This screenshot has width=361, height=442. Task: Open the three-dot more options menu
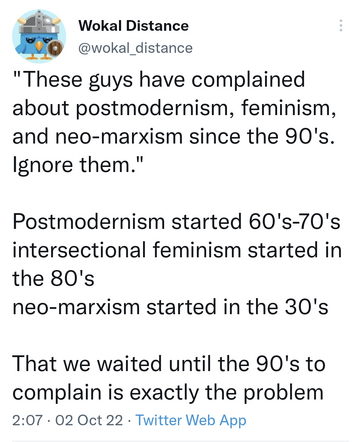pos(341,25)
